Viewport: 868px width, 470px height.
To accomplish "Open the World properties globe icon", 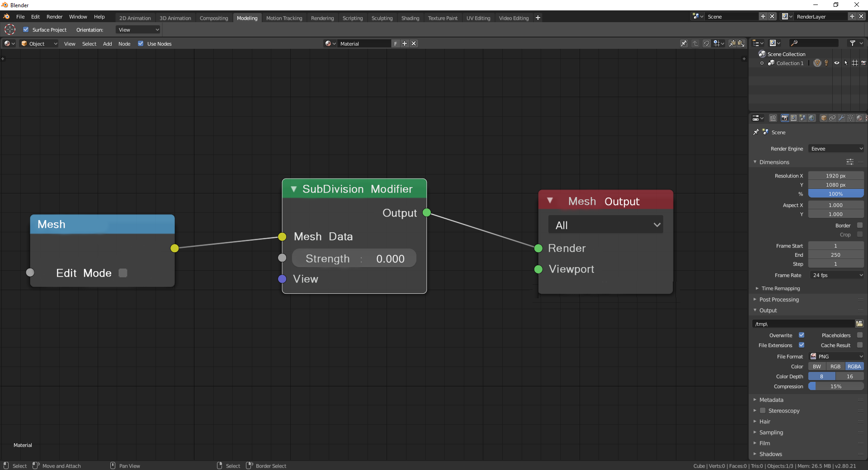I will pyautogui.click(x=811, y=118).
